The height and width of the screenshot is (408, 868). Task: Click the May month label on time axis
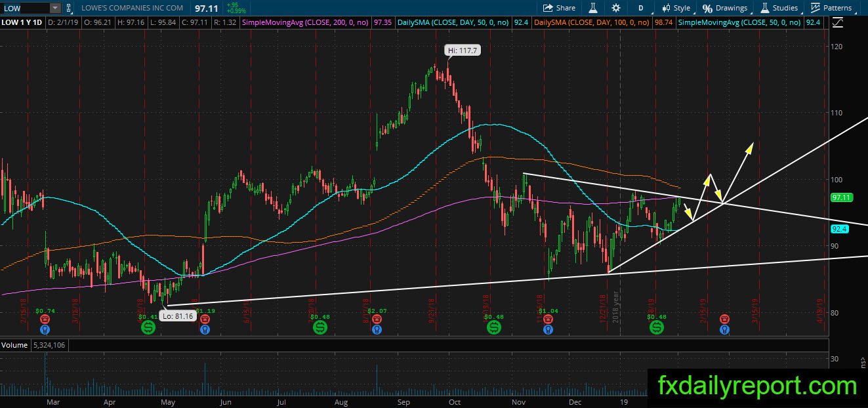click(168, 401)
